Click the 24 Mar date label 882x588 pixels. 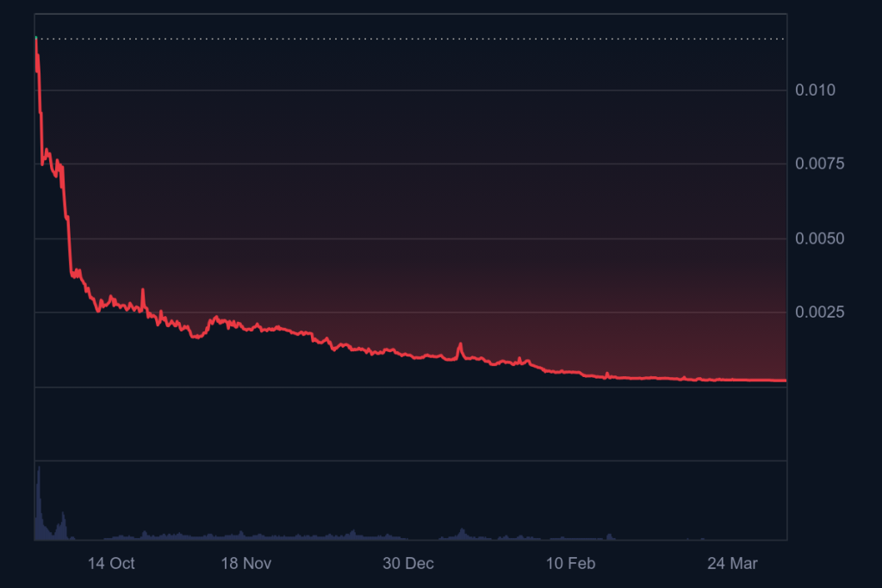click(x=732, y=564)
